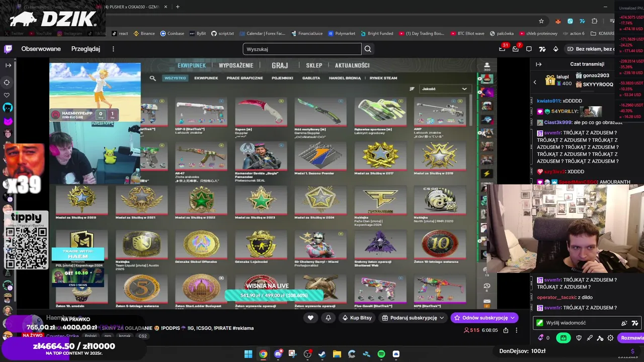Viewport: 644px width, 362px height.
Task: Click the sort order icon beside Jakość
Action: pyautogui.click(x=412, y=89)
